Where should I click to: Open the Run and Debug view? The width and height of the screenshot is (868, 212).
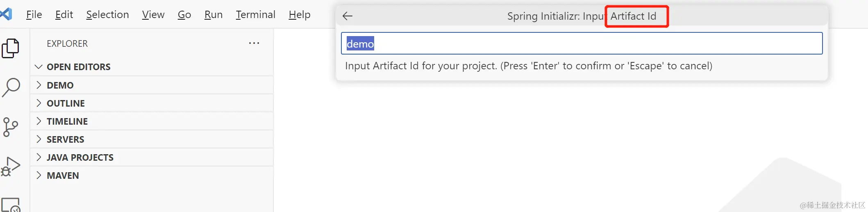point(11,166)
